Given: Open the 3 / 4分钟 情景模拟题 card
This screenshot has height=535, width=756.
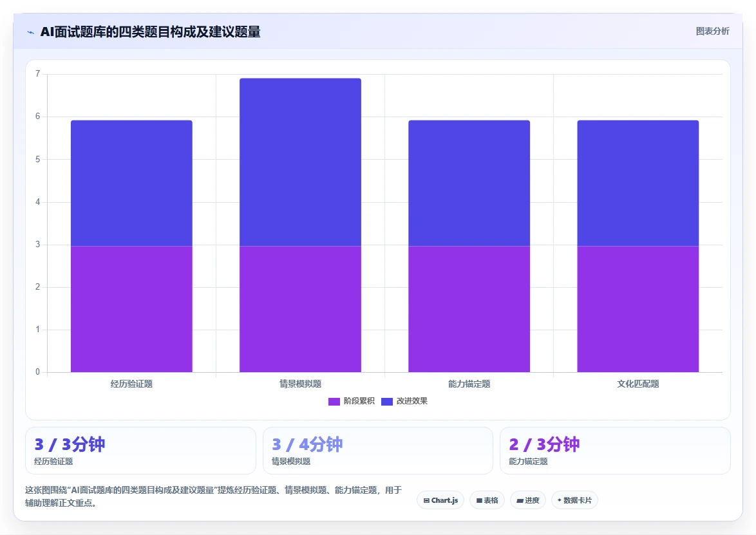Looking at the screenshot, I should pyautogui.click(x=378, y=451).
